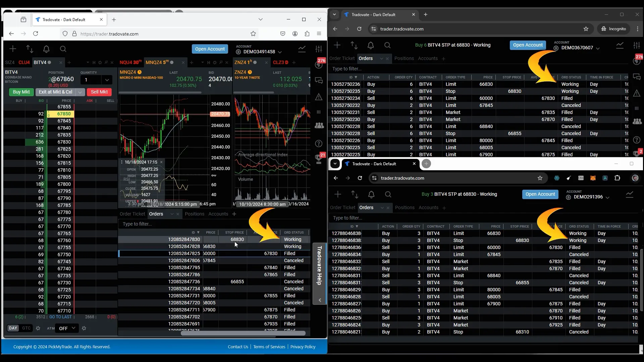644x362 pixels.
Task: Collapse the Tradovate Help side panel
Action: click(320, 300)
